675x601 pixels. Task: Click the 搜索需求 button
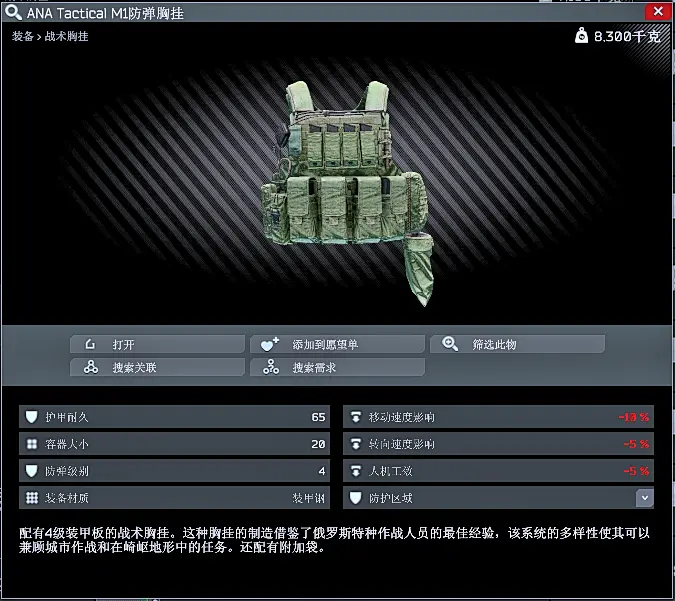pyautogui.click(x=338, y=367)
